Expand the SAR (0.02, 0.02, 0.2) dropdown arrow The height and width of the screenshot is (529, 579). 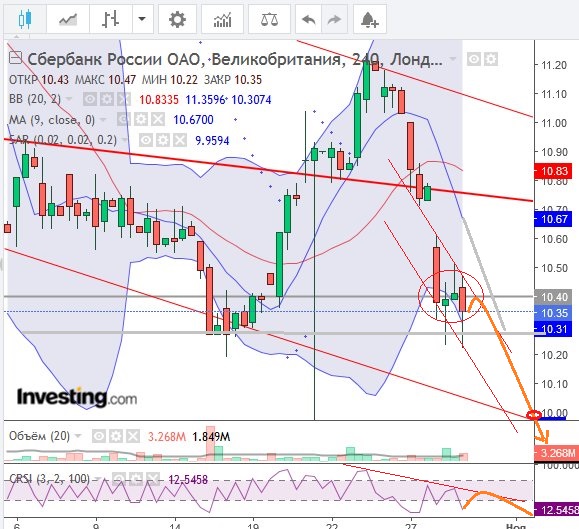click(x=125, y=140)
